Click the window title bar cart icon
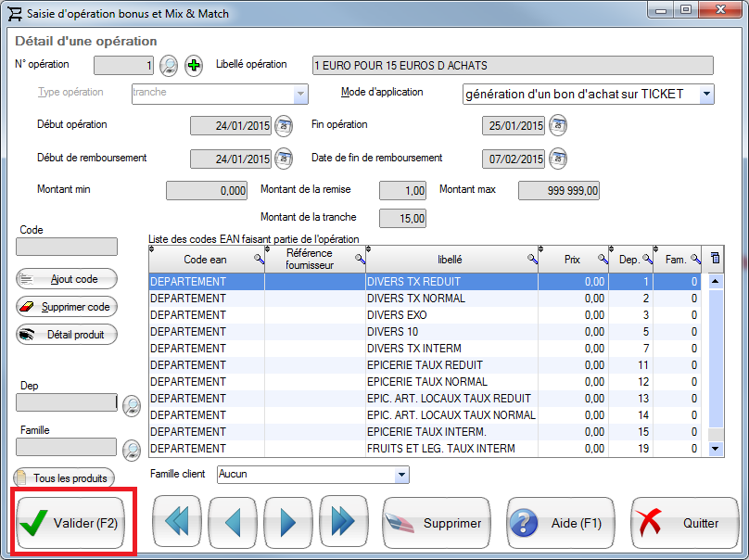 pyautogui.click(x=15, y=13)
